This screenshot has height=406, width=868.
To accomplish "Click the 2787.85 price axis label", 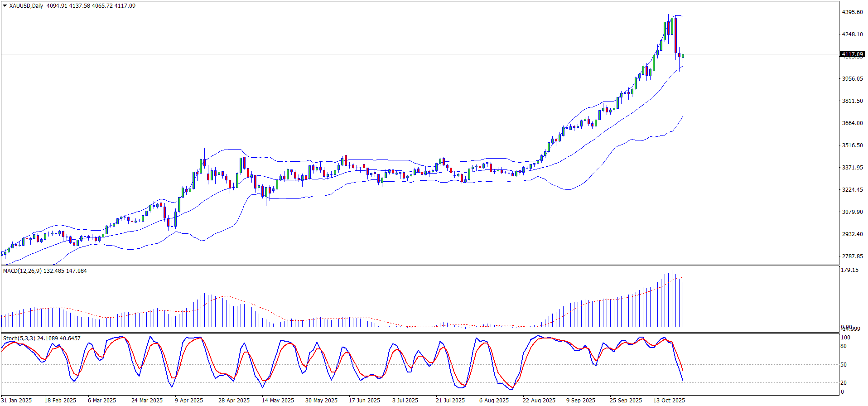I will [x=852, y=256].
